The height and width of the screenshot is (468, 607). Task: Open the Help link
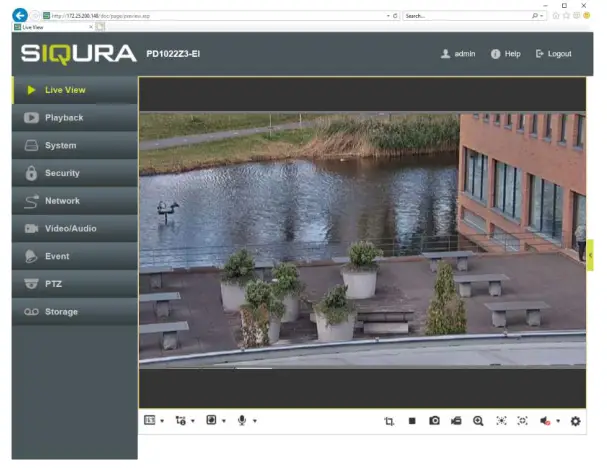[x=506, y=54]
